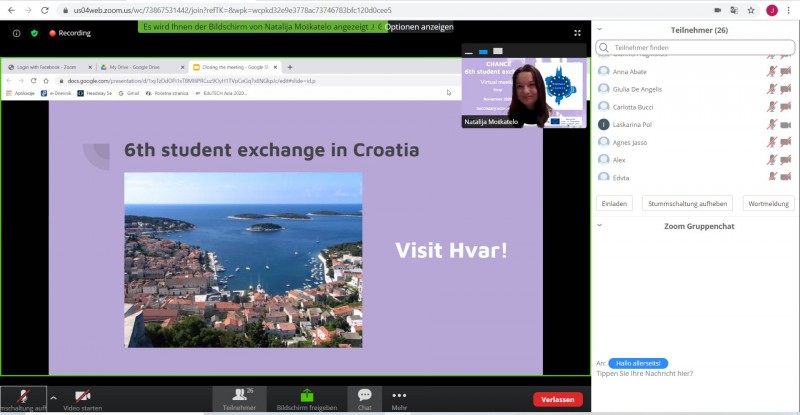Click the green encryption shield icon
This screenshot has height=415, width=800.
coord(34,33)
